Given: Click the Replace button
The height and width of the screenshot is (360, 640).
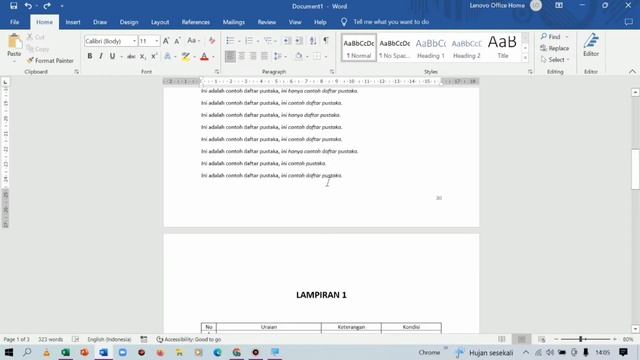Looking at the screenshot, I should pyautogui.click(x=554, y=48).
